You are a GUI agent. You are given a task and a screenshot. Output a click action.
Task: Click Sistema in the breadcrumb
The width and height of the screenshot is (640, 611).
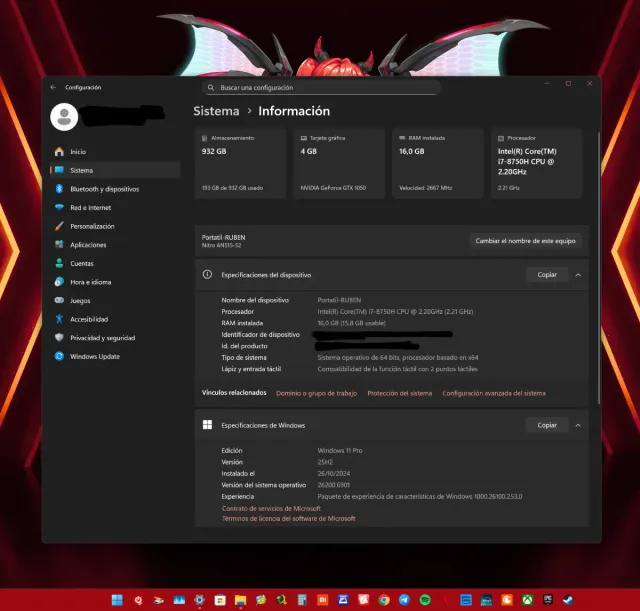click(216, 111)
